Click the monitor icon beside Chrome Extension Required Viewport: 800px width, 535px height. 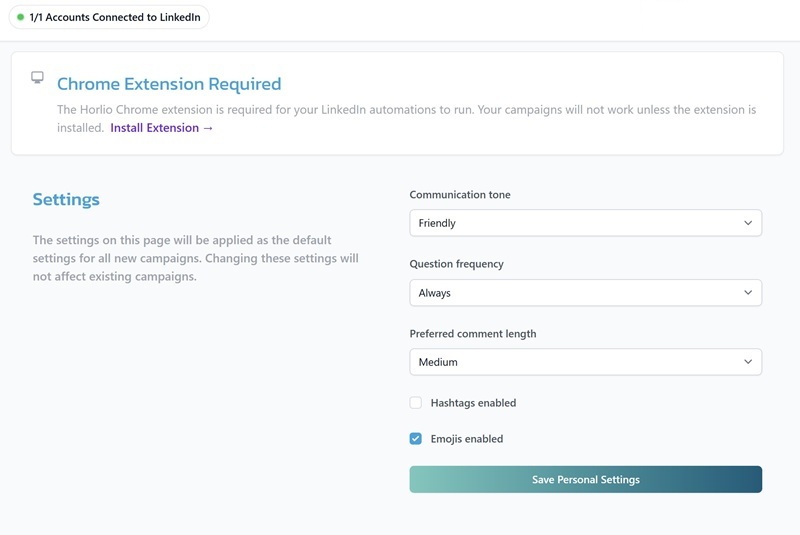point(37,77)
